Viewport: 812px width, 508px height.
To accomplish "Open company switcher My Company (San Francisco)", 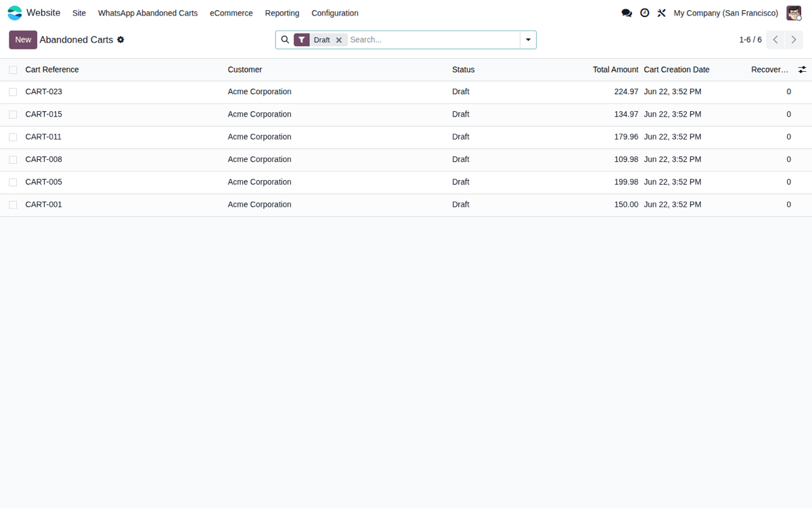I will 725,13.
